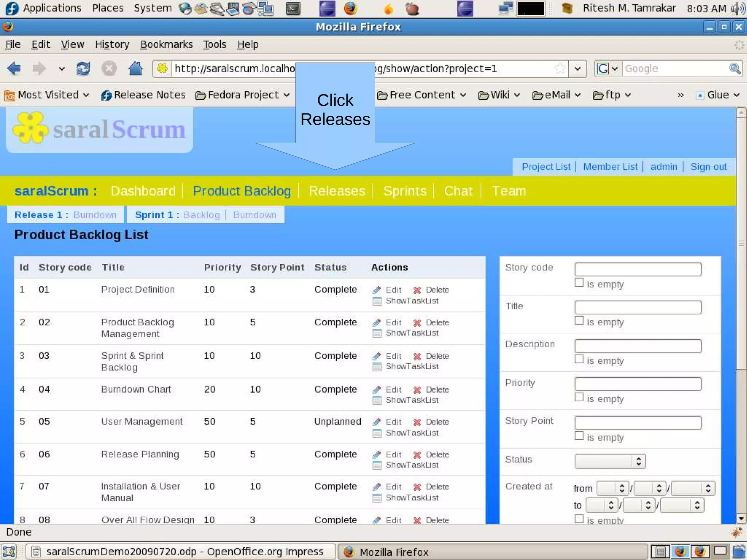
Task: Click the terminal icon in top panel
Action: point(293,8)
